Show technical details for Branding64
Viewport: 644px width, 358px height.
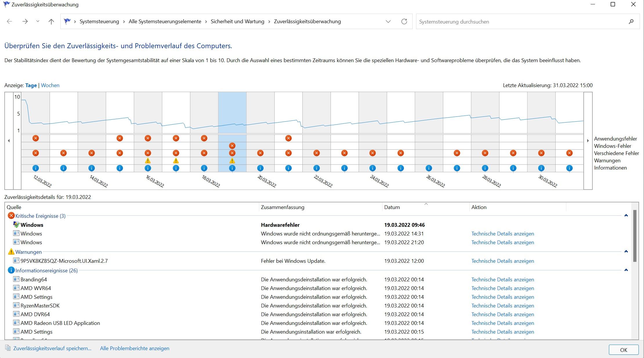[x=502, y=280]
